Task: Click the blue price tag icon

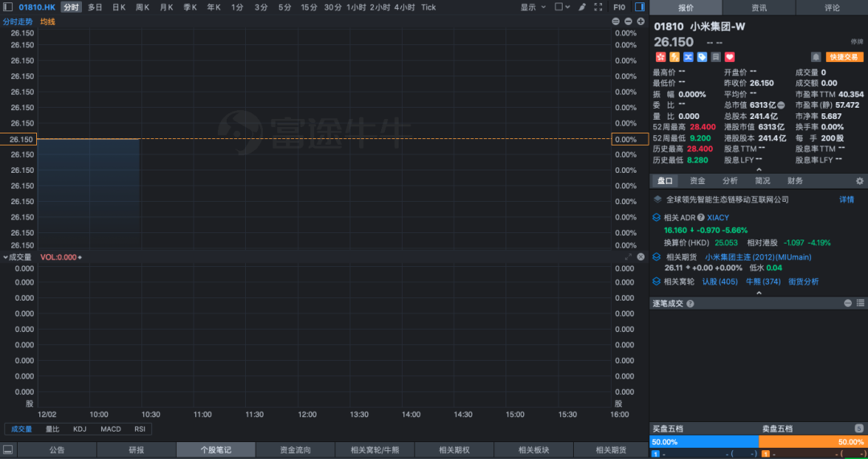Action: tap(702, 57)
